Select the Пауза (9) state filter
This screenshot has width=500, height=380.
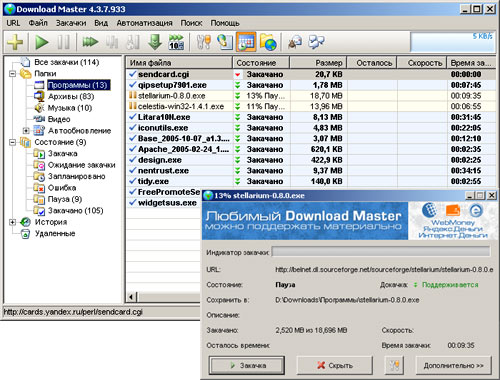[65, 199]
